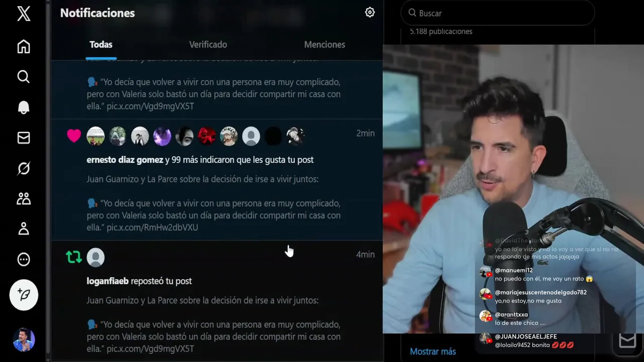Click the X logo in sidebar
This screenshot has height=362, width=644.
click(24, 14)
